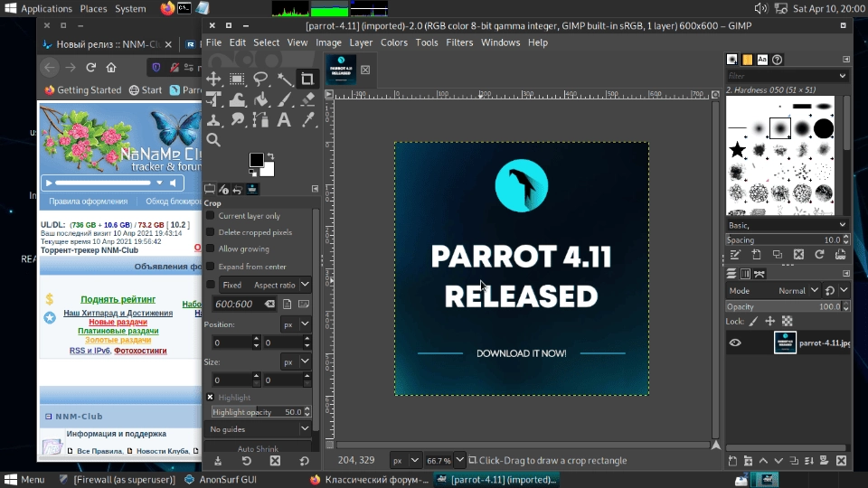Select the Warp Transform tool
Viewport: 868px width, 488px height.
[x=237, y=99]
